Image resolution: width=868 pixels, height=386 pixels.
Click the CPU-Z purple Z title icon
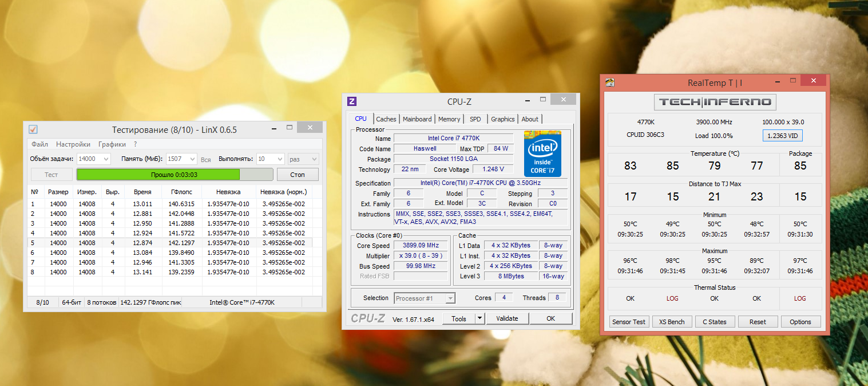pos(352,101)
